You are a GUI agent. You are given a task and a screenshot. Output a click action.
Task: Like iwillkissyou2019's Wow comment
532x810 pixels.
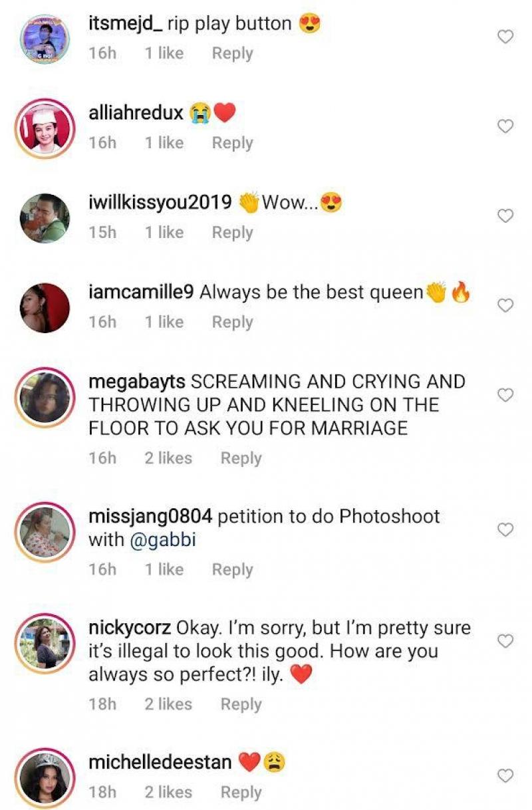pos(505,216)
